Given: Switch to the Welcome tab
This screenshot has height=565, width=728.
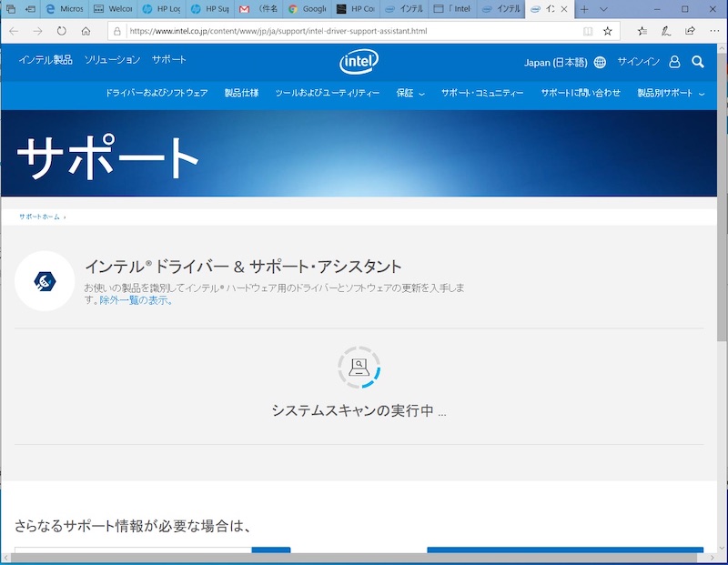Looking at the screenshot, I should coord(113,9).
